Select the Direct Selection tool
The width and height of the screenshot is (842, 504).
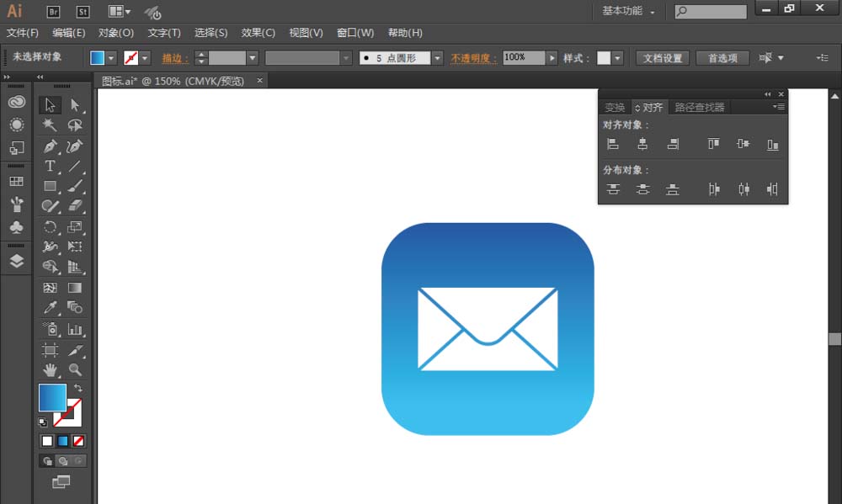tap(75, 104)
